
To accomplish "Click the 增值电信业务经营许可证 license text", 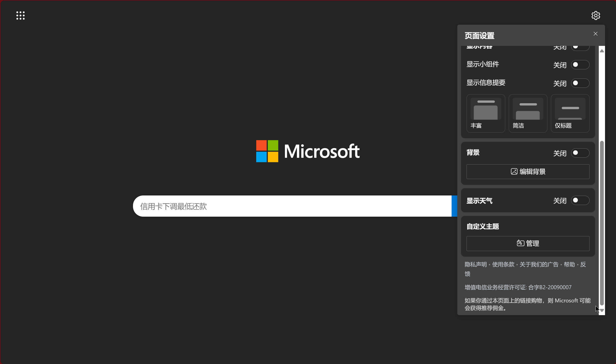I will [518, 287].
